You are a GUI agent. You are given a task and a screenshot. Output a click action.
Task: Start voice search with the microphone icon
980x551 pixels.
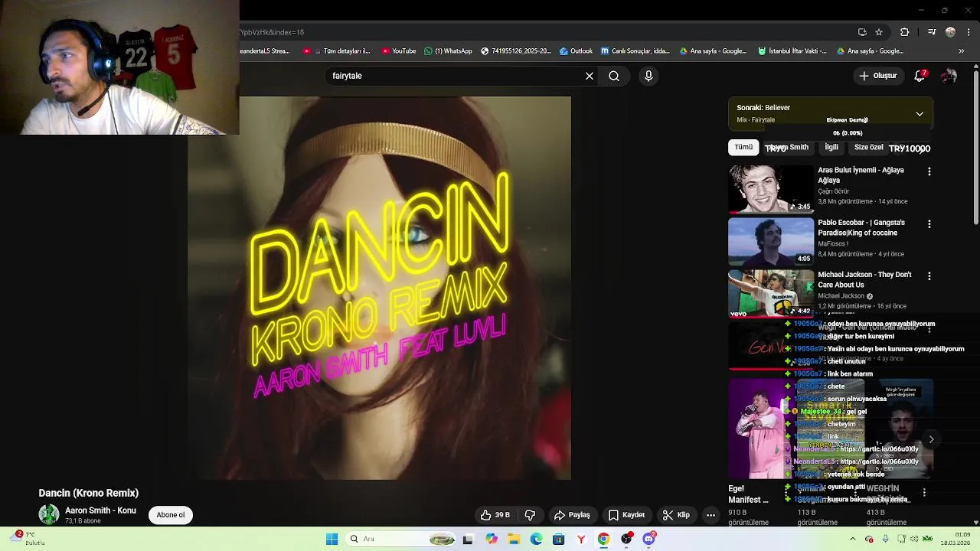pos(648,76)
